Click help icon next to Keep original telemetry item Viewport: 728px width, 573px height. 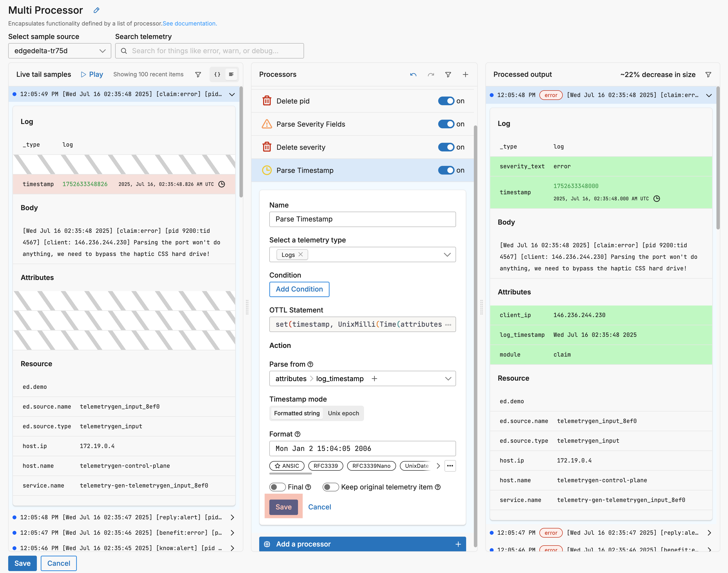tap(438, 487)
